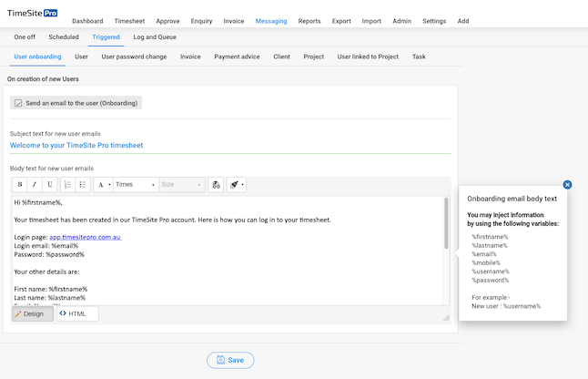Switch editor to HTML mode
Screen dimensions: 588x379
[x=77, y=313]
